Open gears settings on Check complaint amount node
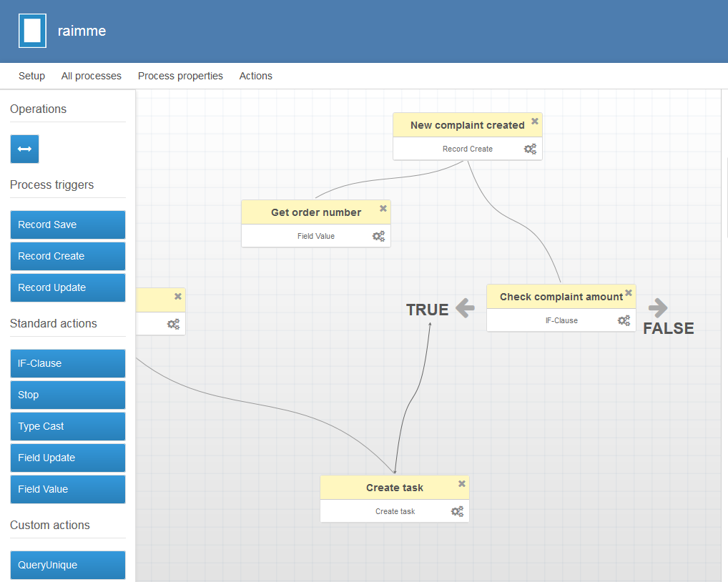This screenshot has height=582, width=728. (624, 320)
